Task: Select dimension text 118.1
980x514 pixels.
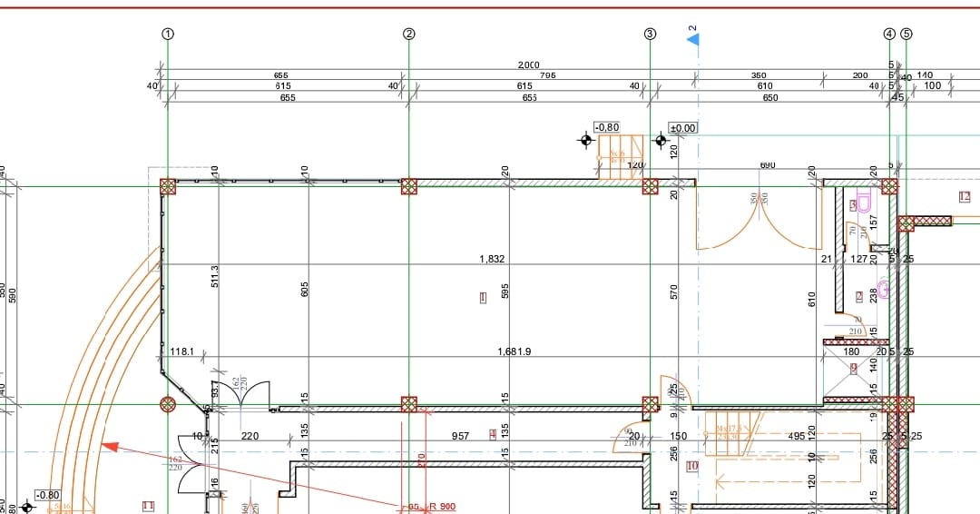Action: 181,351
